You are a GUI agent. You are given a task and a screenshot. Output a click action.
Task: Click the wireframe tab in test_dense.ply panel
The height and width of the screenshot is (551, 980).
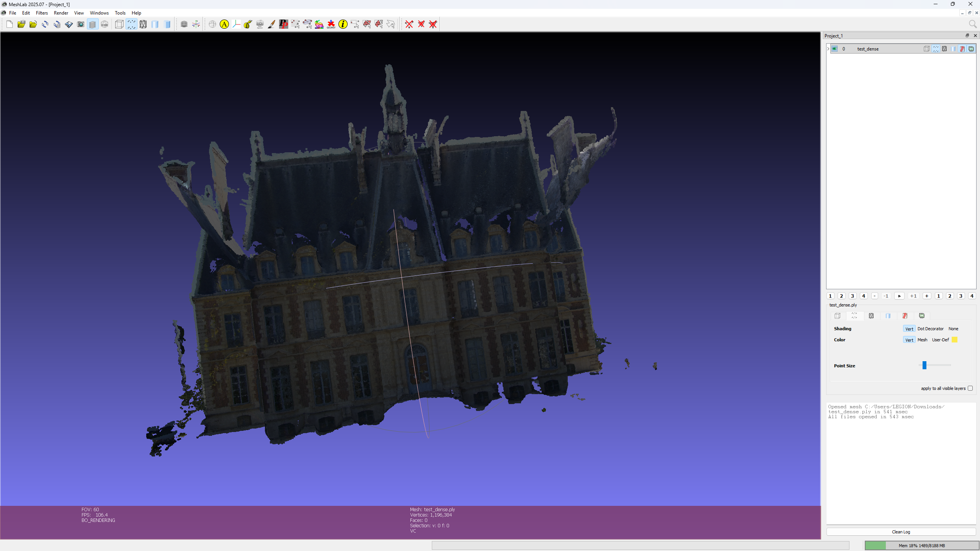pos(871,316)
